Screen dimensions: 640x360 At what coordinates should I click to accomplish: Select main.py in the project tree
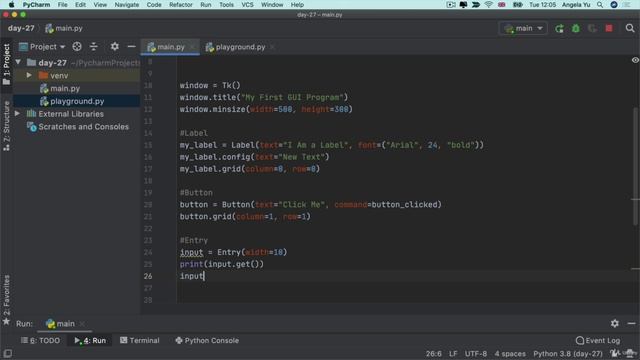65,88
